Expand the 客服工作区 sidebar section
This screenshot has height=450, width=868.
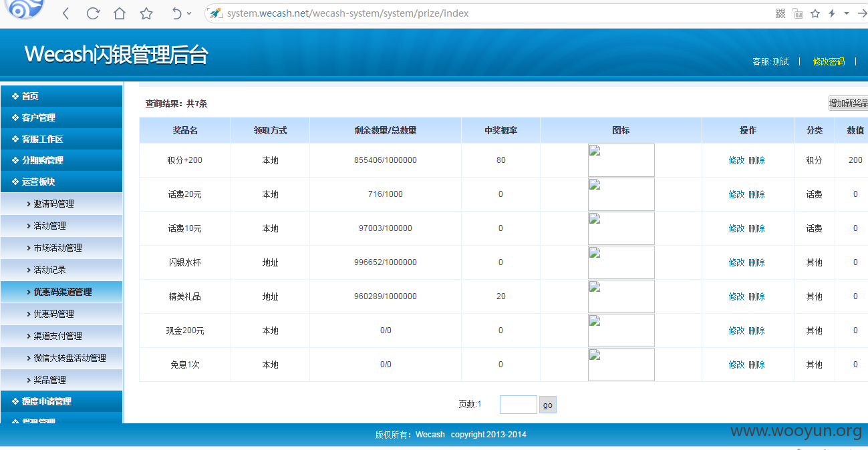(61, 139)
